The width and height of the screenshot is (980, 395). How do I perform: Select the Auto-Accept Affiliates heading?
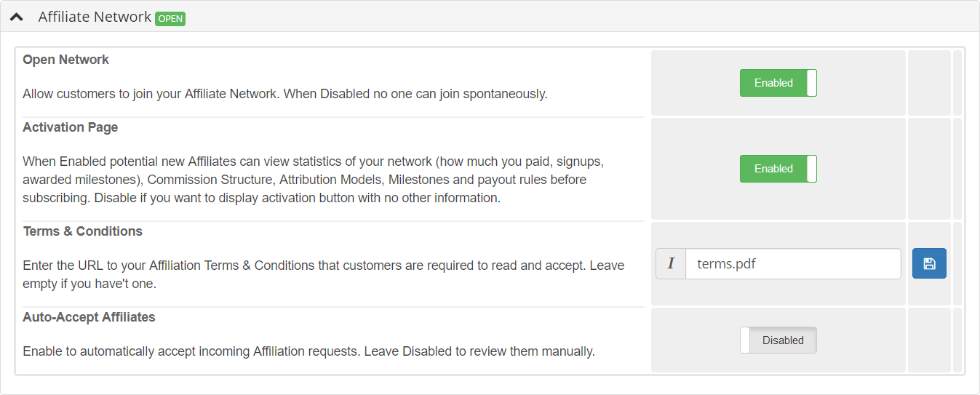tap(89, 317)
